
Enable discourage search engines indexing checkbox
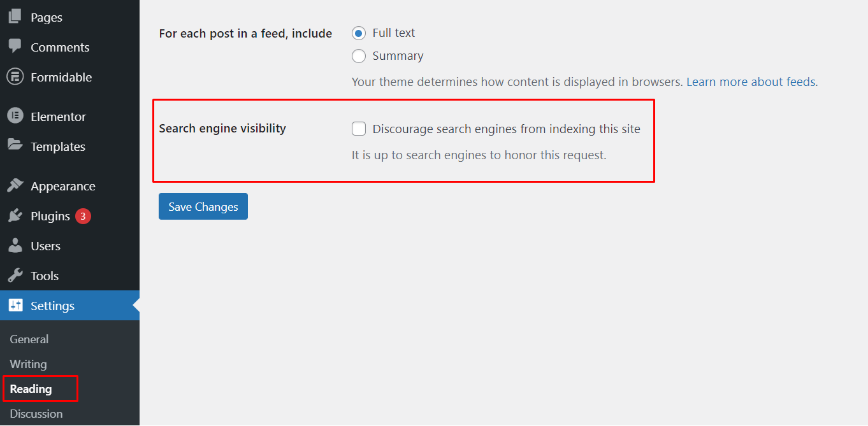(x=359, y=129)
